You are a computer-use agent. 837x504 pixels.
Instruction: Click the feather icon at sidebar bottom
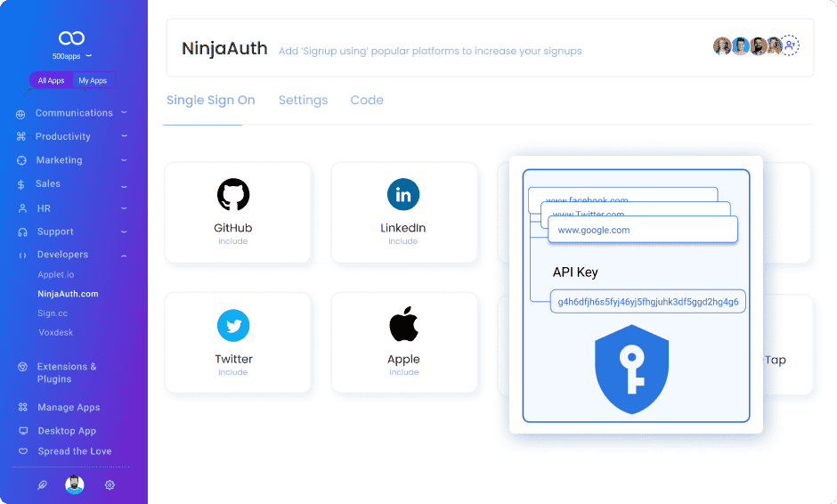[42, 484]
